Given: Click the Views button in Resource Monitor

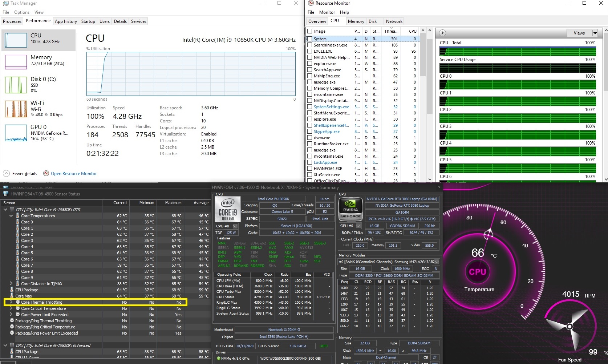Looking at the screenshot, I should [x=579, y=33].
